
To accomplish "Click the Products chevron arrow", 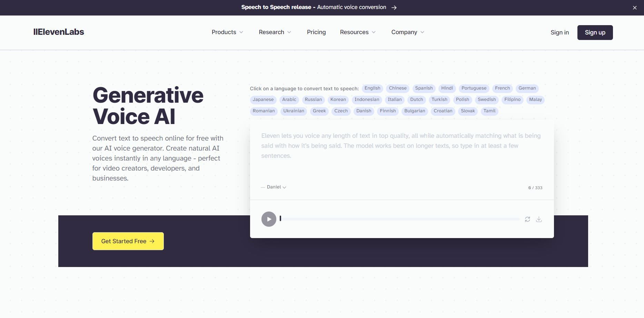I will [x=241, y=32].
